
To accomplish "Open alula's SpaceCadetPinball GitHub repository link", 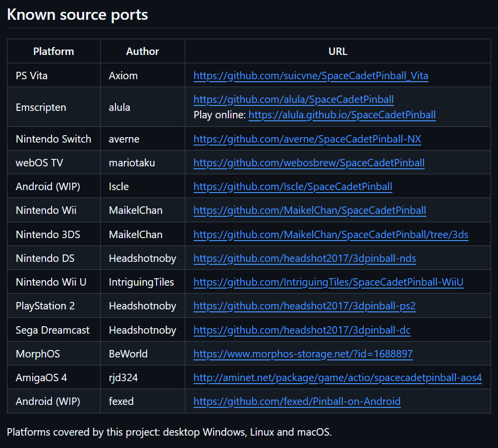I will pyautogui.click(x=293, y=100).
